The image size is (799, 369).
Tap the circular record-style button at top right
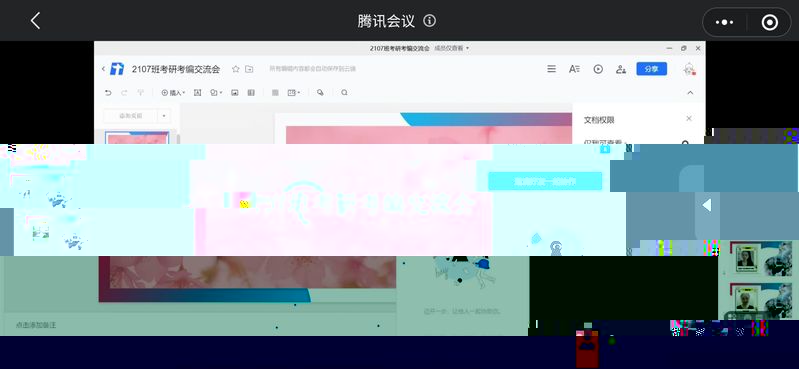pos(769,22)
